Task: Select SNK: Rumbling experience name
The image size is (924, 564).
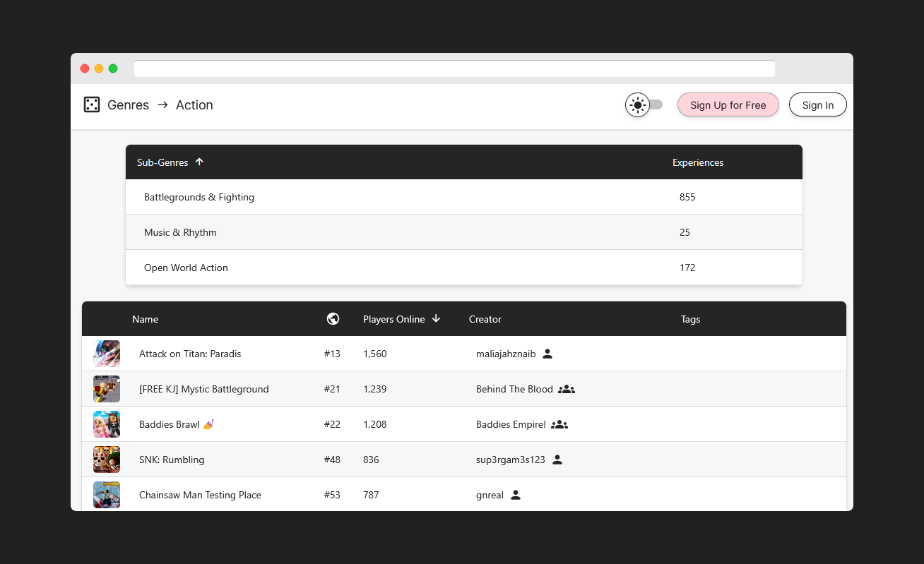Action: (172, 460)
